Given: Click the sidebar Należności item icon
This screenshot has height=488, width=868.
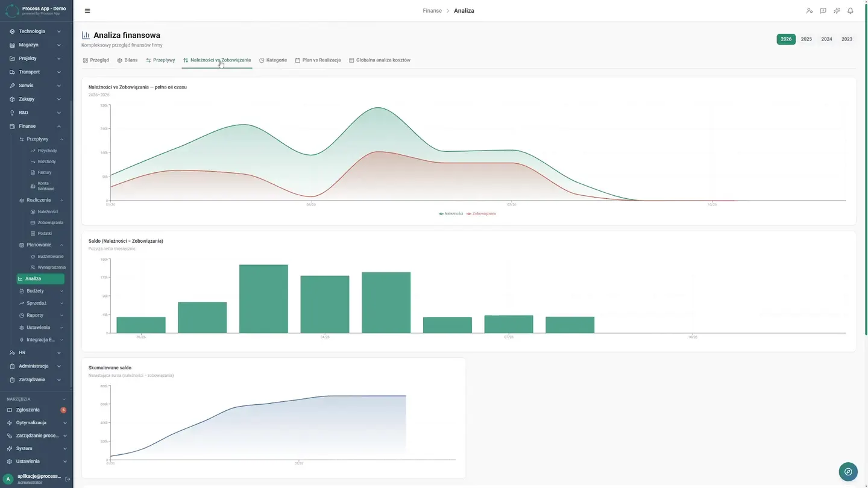Looking at the screenshot, I should [33, 212].
